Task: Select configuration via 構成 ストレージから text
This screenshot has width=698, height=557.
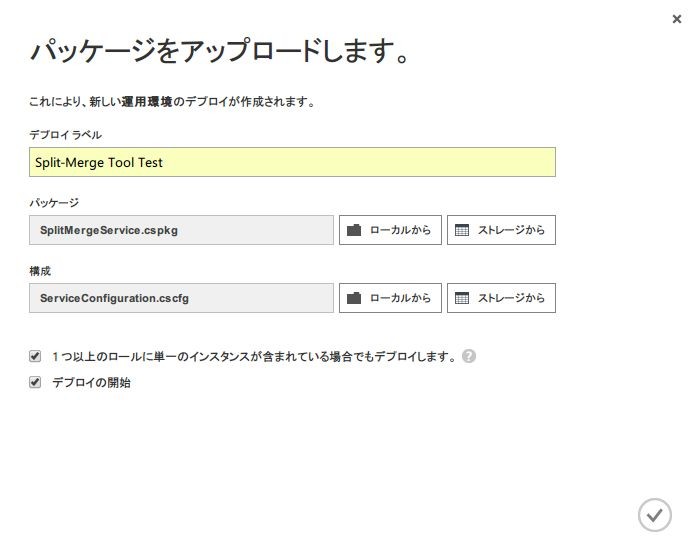Action: click(x=511, y=298)
